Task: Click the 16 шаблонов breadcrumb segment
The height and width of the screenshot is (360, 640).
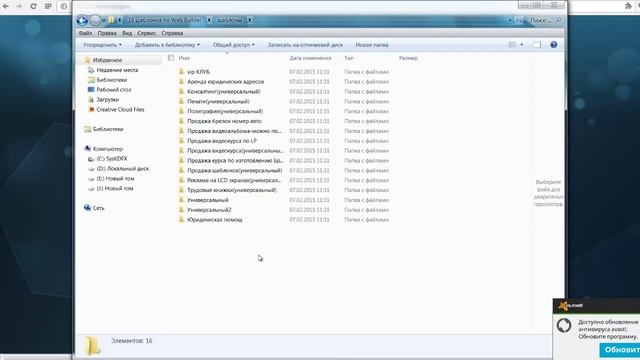Action: coord(164,20)
